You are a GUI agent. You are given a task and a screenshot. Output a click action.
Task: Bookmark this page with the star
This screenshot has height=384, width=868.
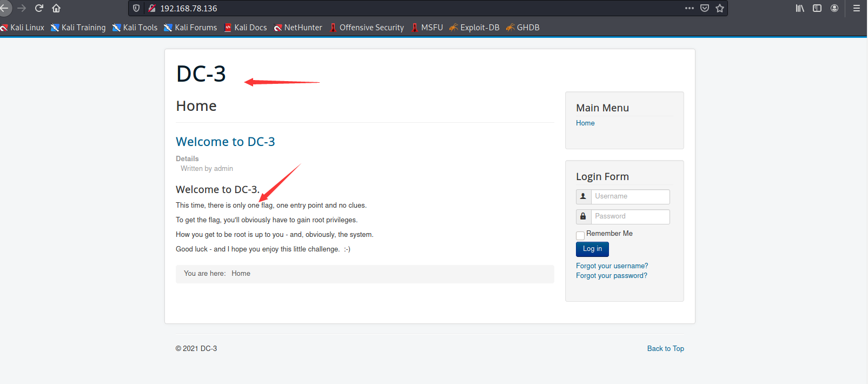tap(720, 8)
